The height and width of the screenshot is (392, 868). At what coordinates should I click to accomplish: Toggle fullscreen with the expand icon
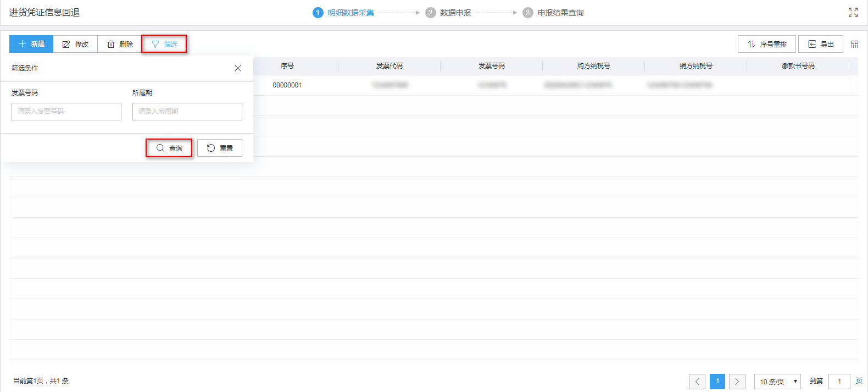pyautogui.click(x=853, y=13)
